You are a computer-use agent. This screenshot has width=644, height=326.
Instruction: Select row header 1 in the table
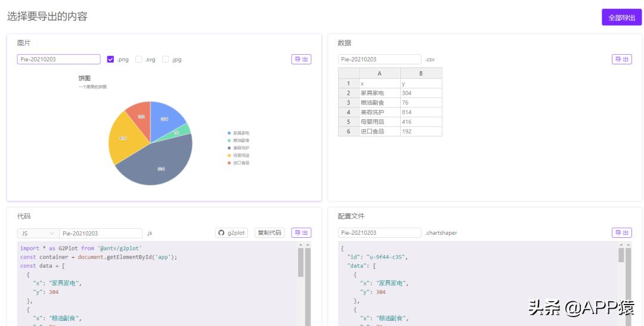coord(349,83)
